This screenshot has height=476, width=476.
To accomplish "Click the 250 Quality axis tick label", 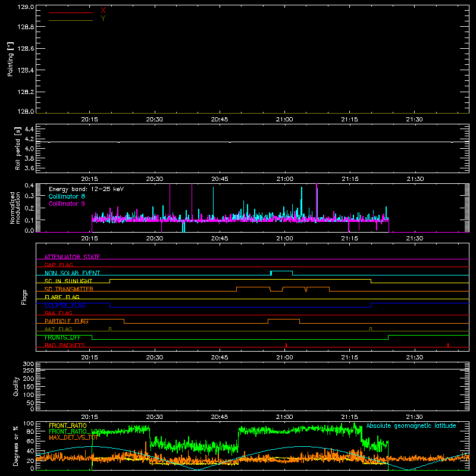I will pyautogui.click(x=29, y=370).
